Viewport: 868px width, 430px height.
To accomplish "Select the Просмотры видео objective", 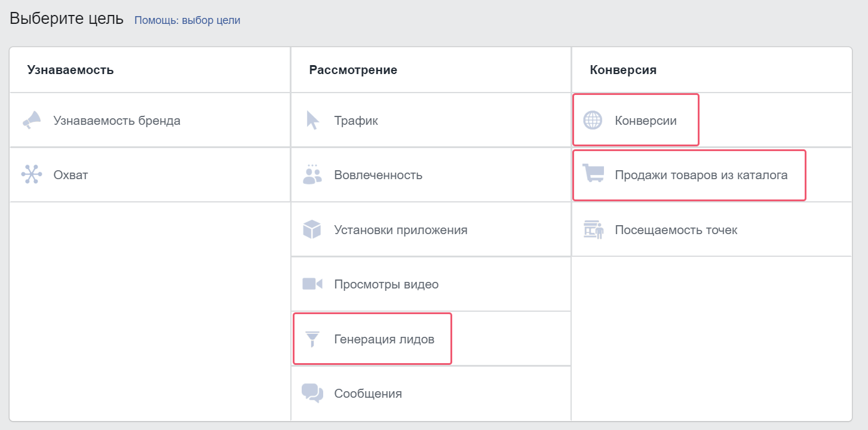I will click(387, 284).
